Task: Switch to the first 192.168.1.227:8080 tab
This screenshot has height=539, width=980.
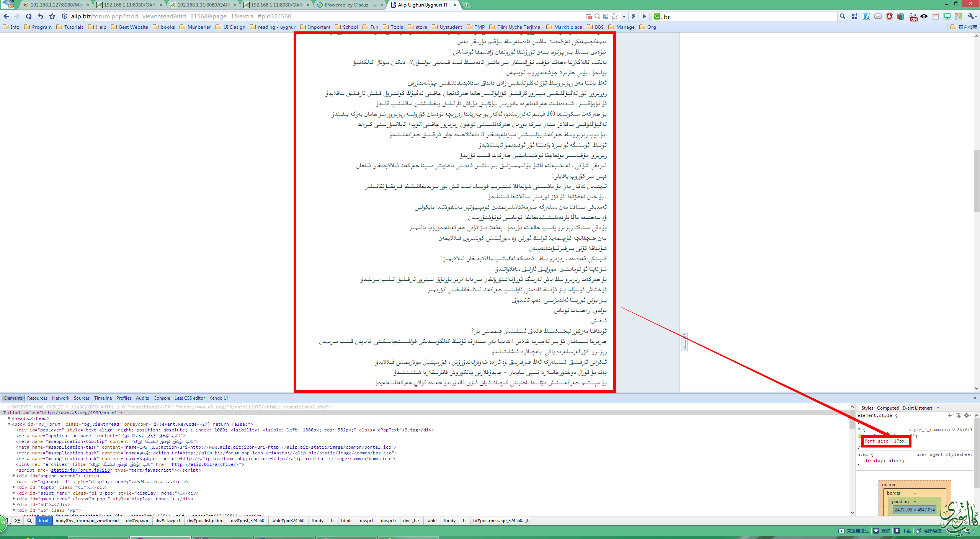Action: (56, 5)
